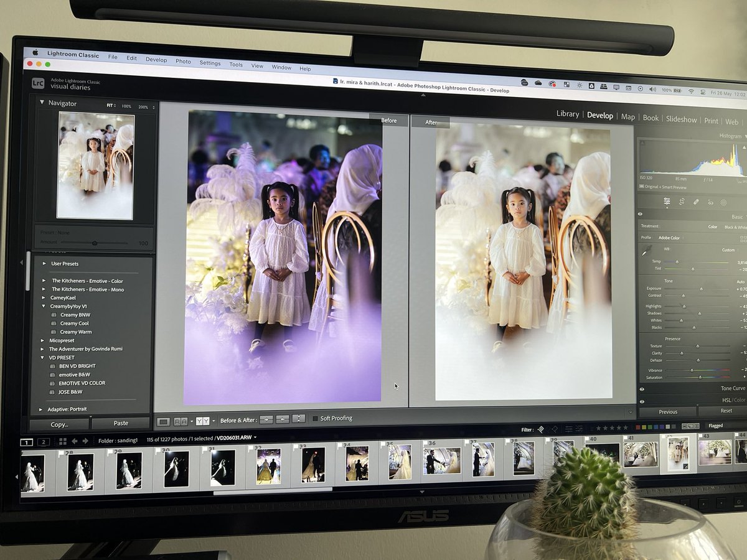Image resolution: width=747 pixels, height=560 pixels.
Task: Enable the Soft Proofing checkbox
Action: [315, 419]
